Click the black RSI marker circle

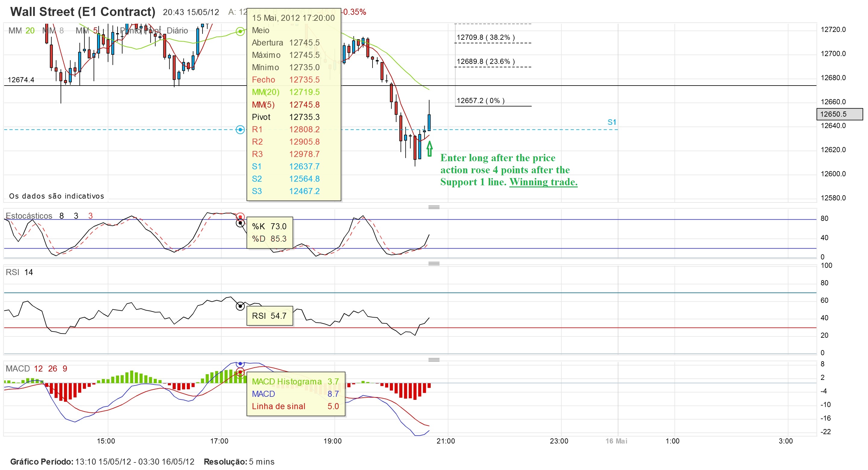[x=240, y=306]
